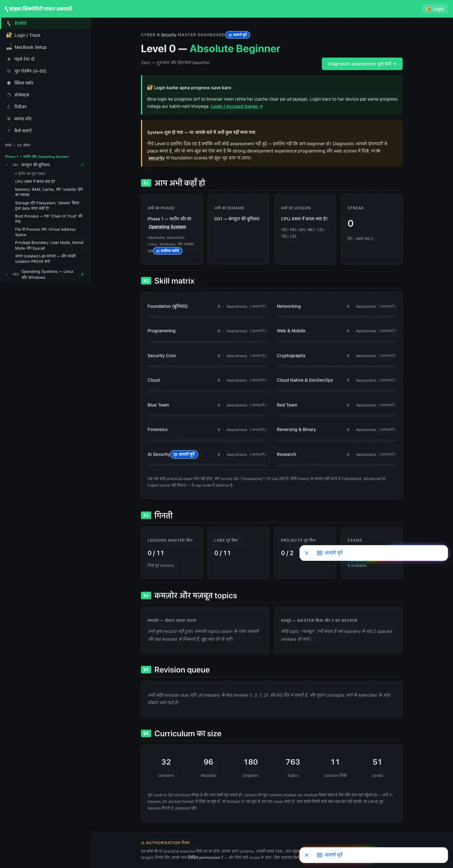
Task: Open lesson Boot Process — 'Chain of Trust'
Action: pyautogui.click(x=49, y=219)
